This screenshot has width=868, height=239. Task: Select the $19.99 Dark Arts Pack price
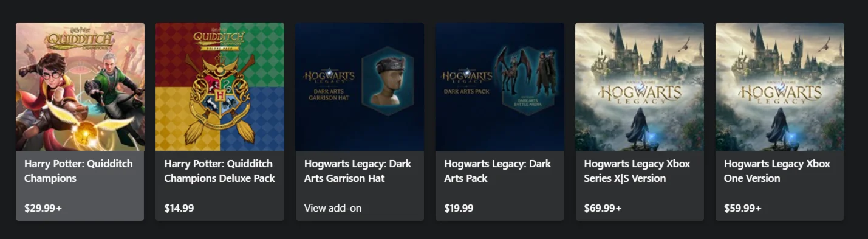pyautogui.click(x=459, y=208)
